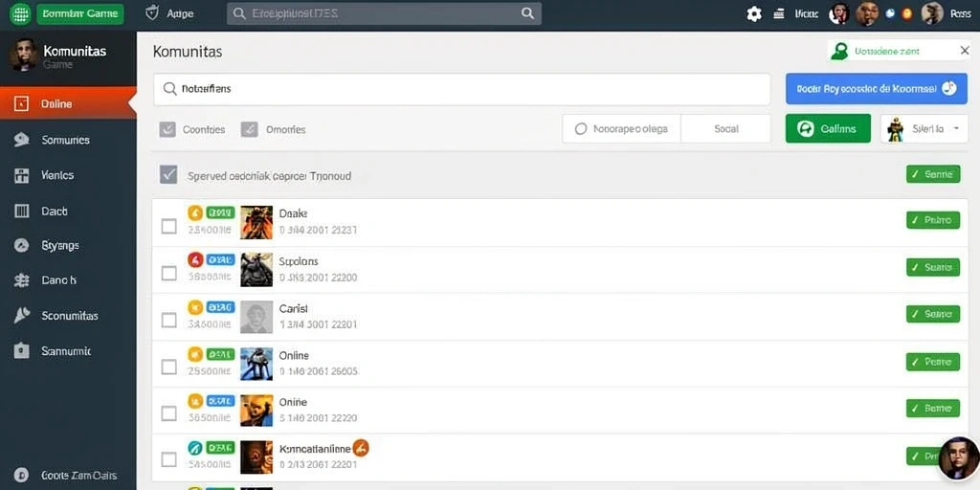Tick the checkbox for the Daake row

pos(168,226)
